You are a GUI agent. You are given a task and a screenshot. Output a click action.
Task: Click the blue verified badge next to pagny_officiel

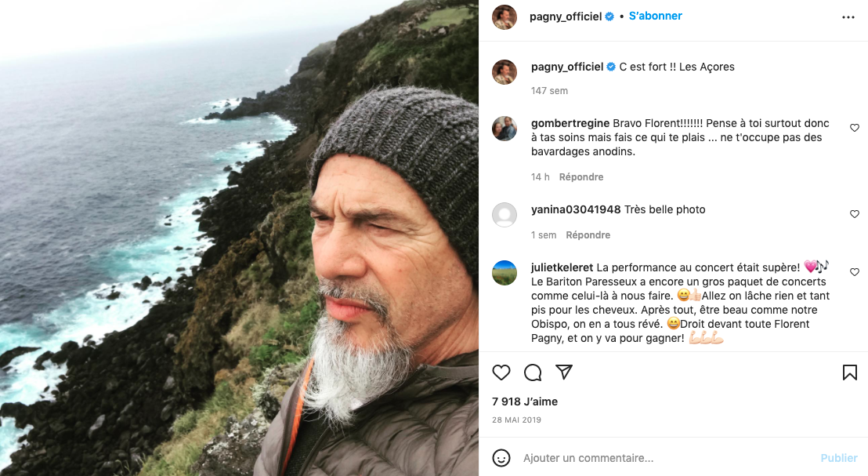tap(609, 16)
